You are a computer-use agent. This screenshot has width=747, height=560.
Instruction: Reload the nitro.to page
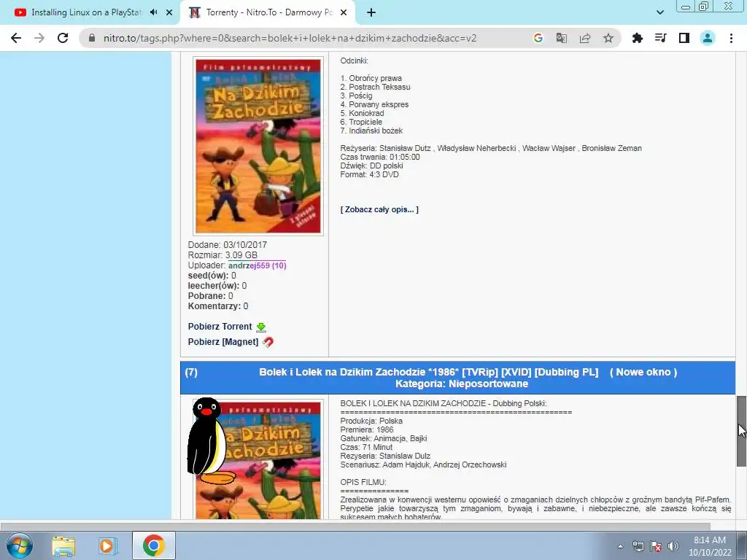tap(63, 38)
